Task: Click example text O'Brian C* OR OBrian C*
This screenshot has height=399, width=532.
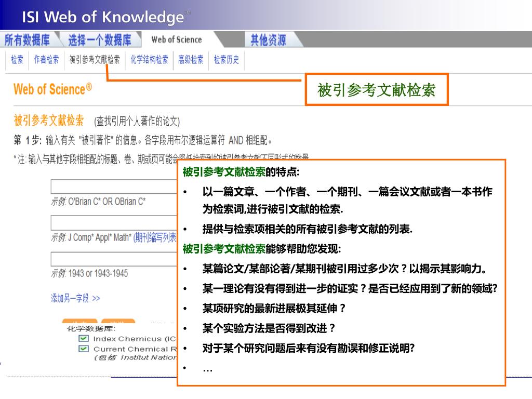Action: point(107,202)
